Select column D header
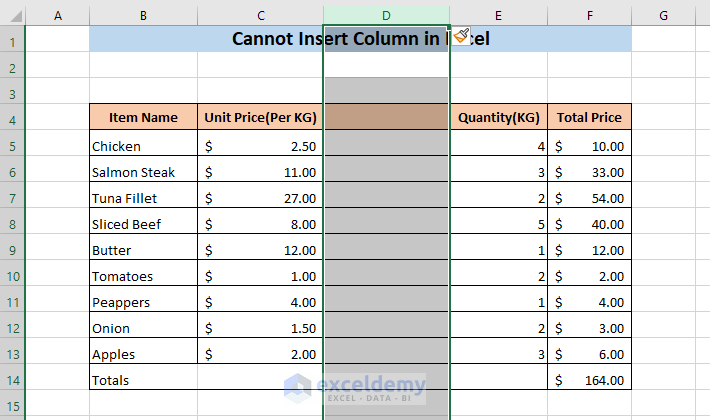The width and height of the screenshot is (710, 420). 386,15
